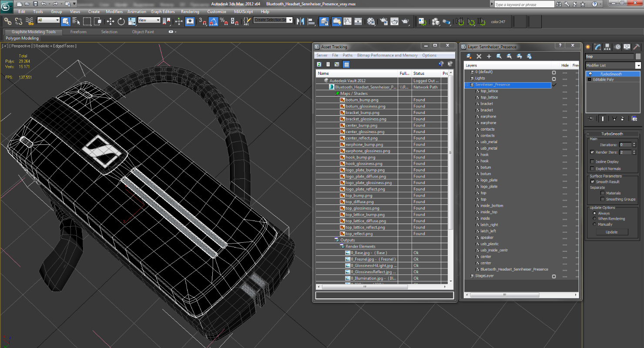Activate the Select Object tool
The width and height of the screenshot is (644, 348).
point(66,21)
